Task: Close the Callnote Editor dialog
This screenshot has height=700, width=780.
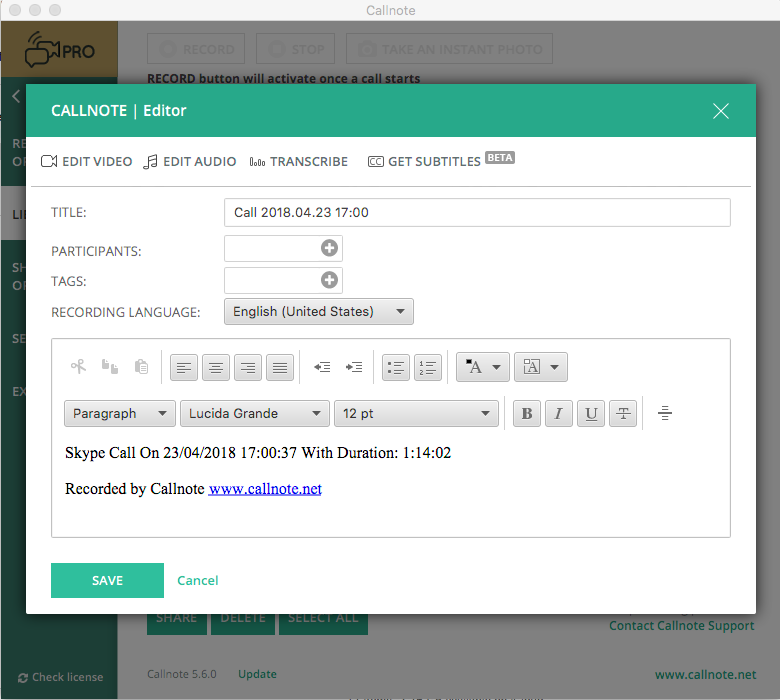Action: tap(720, 110)
